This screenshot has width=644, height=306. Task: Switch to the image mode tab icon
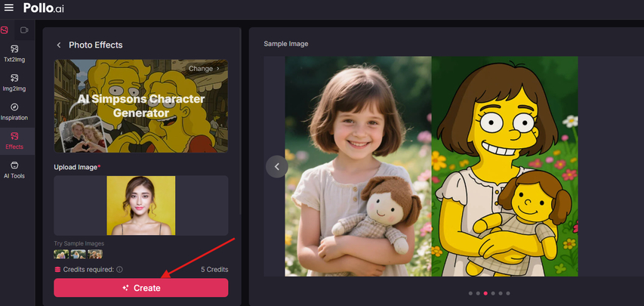point(5,30)
